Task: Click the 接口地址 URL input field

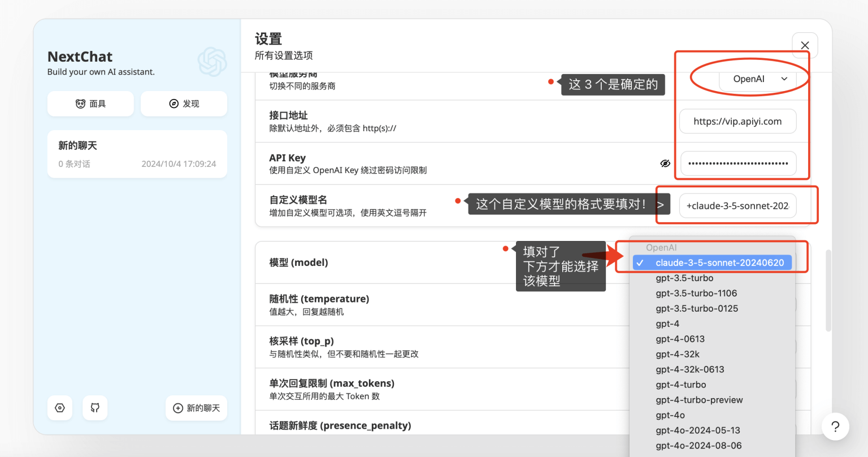Action: [737, 121]
